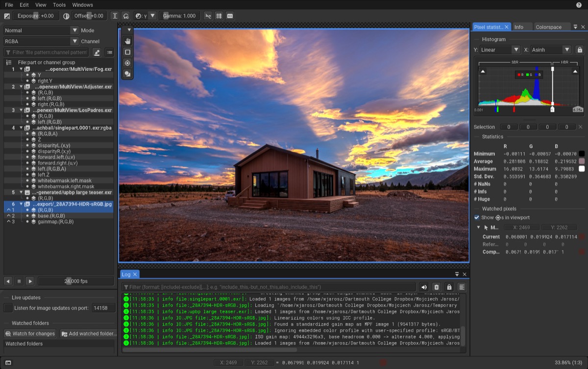Click the exposure icon in the toolbar
This screenshot has height=369, width=588.
tap(7, 16)
